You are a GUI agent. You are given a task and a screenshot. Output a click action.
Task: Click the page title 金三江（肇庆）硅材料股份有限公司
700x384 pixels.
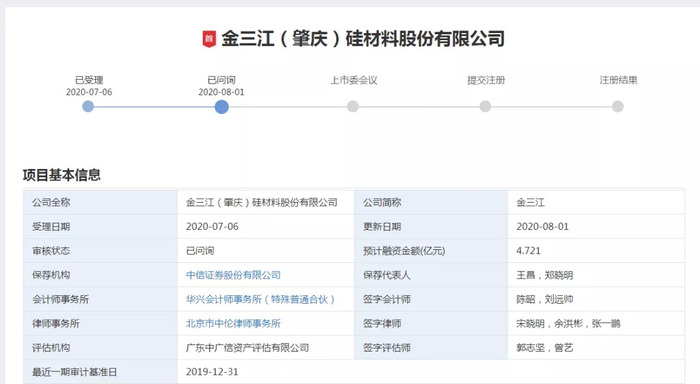[x=363, y=39]
